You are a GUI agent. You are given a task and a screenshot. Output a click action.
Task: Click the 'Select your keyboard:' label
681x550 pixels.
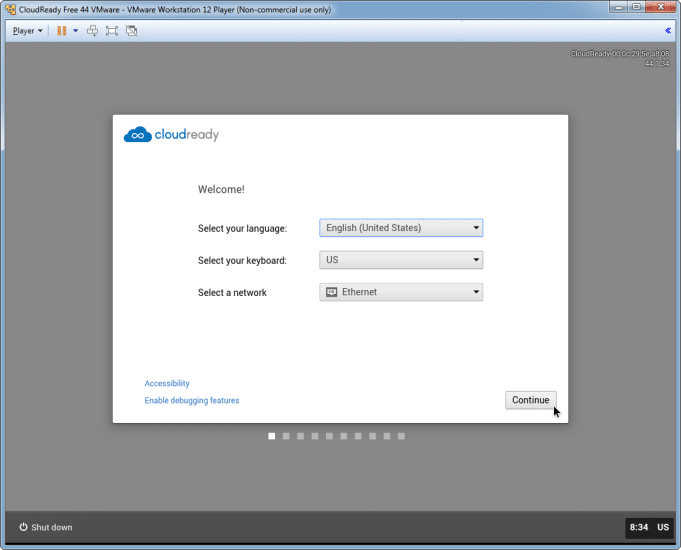point(242,261)
